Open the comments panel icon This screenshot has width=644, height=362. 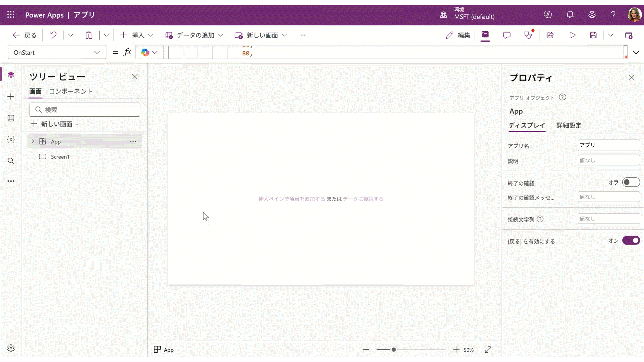coord(507,35)
